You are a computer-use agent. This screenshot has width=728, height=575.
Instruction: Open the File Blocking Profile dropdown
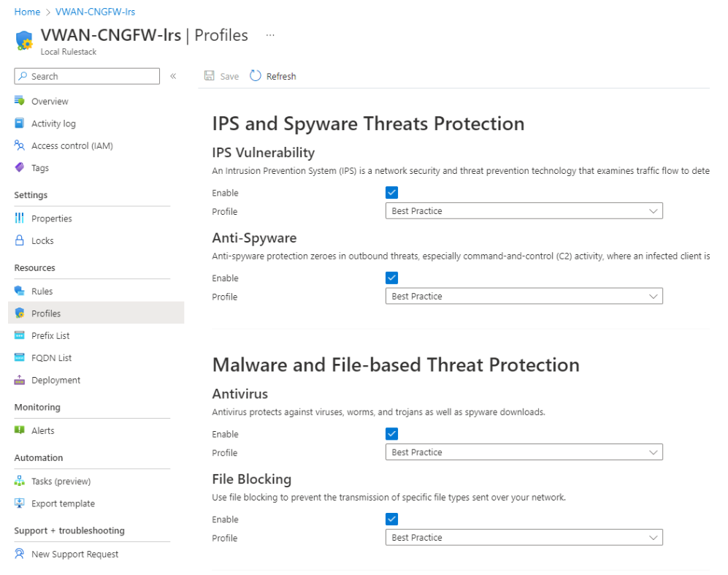(x=524, y=538)
